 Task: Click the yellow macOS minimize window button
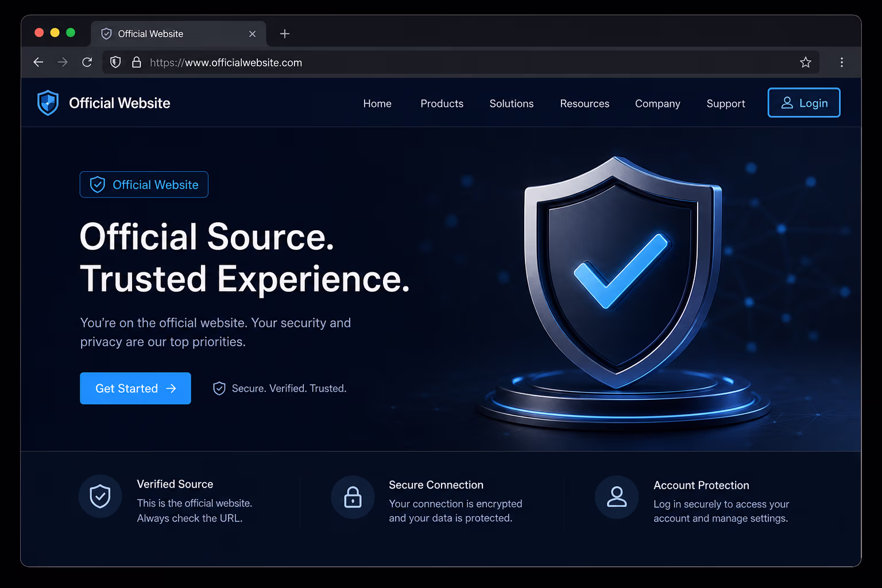pos(55,33)
